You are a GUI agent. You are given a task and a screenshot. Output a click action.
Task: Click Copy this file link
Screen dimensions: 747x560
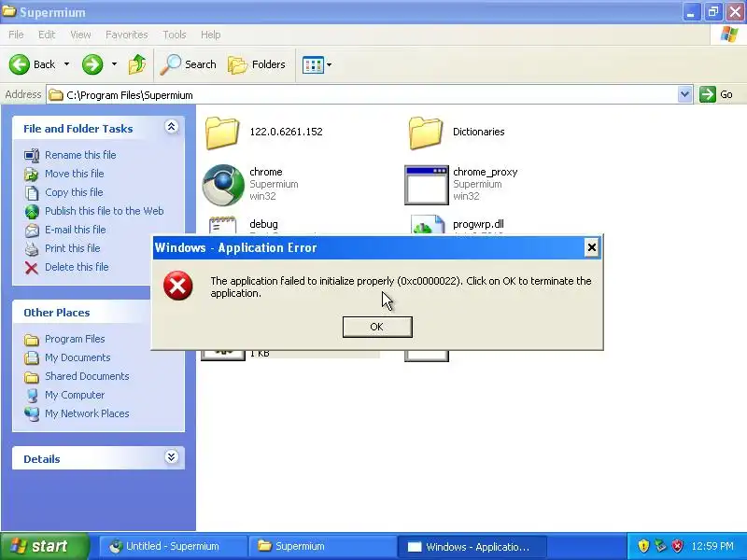click(74, 192)
